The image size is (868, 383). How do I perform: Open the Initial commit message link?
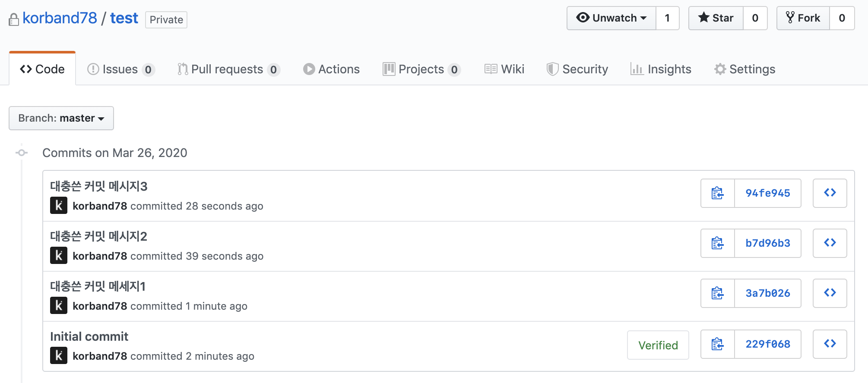(x=89, y=336)
